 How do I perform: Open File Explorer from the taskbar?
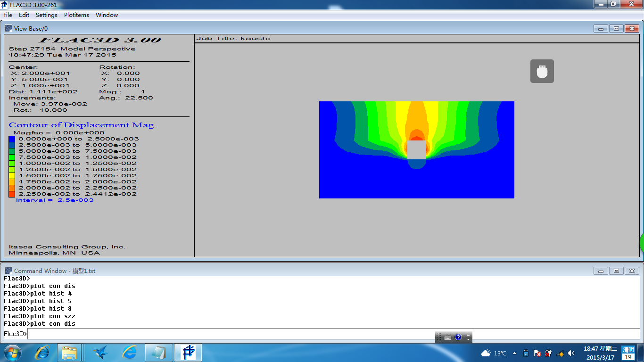point(69,353)
